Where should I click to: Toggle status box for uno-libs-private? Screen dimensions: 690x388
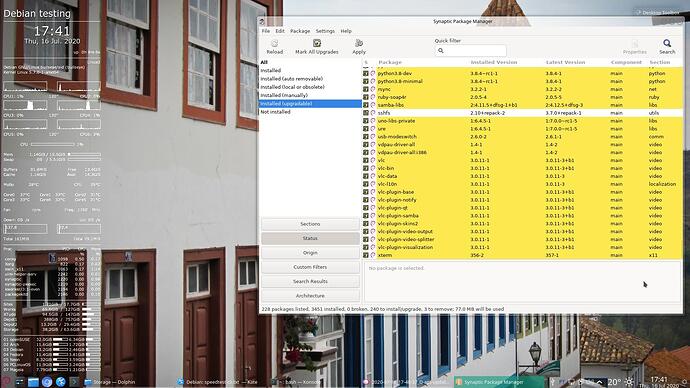(x=366, y=121)
